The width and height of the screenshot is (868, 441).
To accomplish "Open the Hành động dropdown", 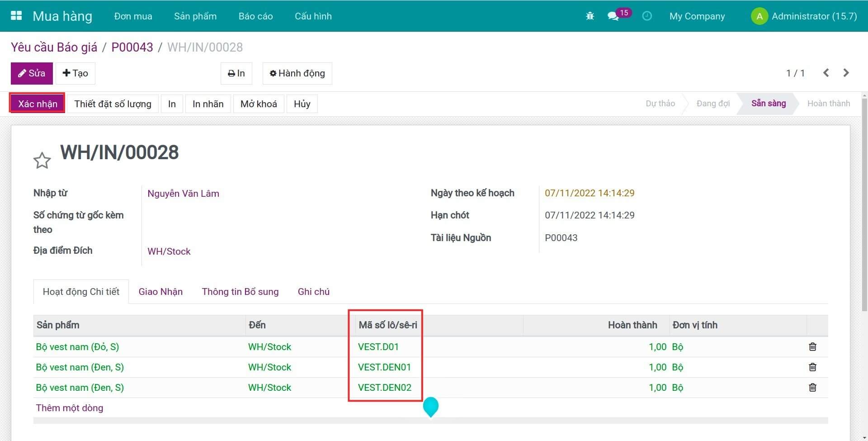I will [297, 73].
